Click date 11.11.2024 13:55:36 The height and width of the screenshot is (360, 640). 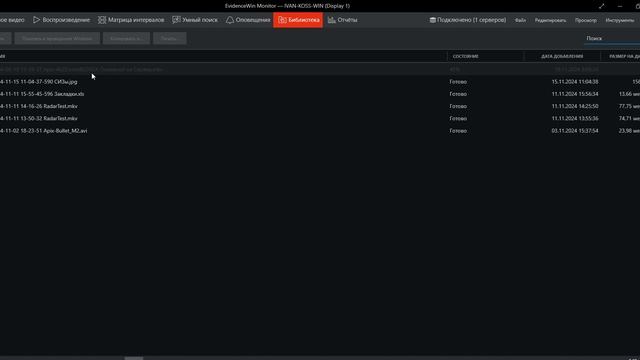[575, 118]
